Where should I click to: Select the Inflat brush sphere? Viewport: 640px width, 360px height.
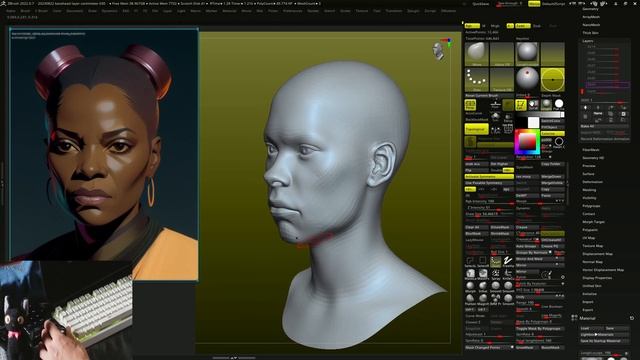(483, 287)
